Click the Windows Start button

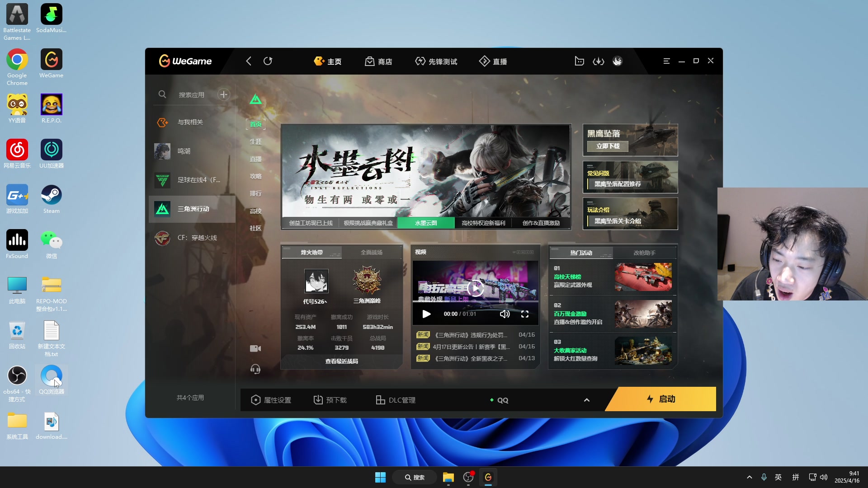pyautogui.click(x=381, y=478)
